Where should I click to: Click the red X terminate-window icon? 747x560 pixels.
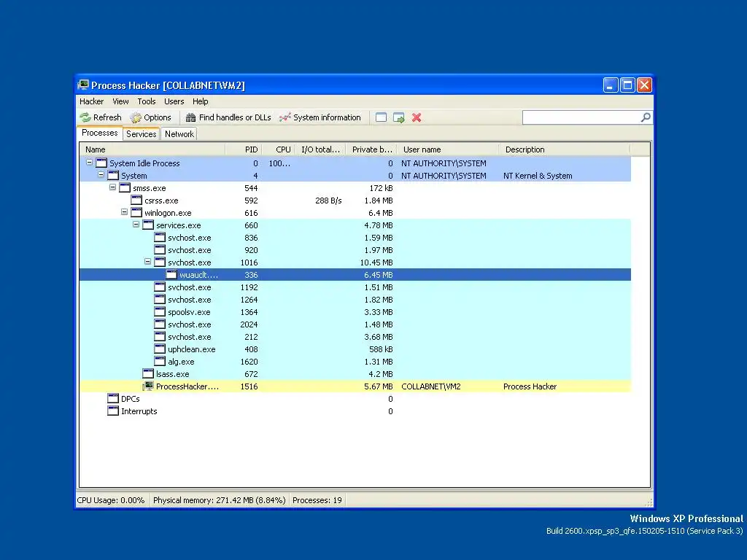417,117
